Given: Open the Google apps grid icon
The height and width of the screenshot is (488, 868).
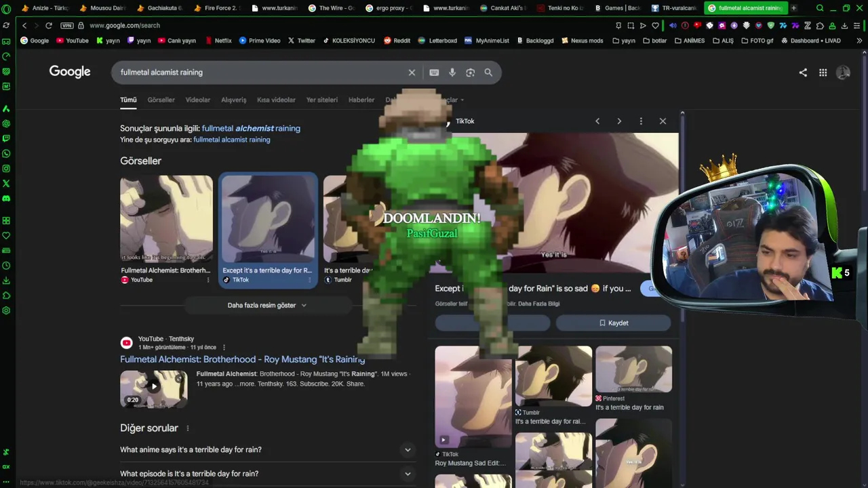Looking at the screenshot, I should pyautogui.click(x=823, y=73).
